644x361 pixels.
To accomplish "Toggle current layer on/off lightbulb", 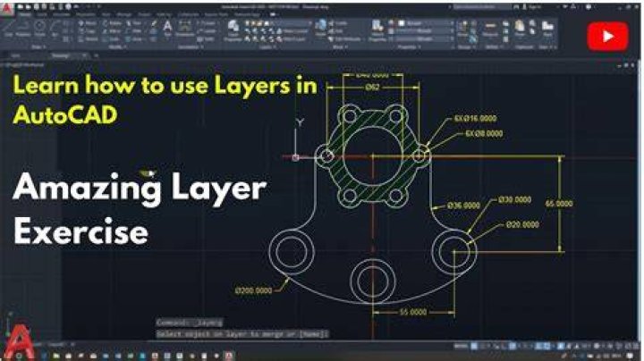I will (x=248, y=23).
